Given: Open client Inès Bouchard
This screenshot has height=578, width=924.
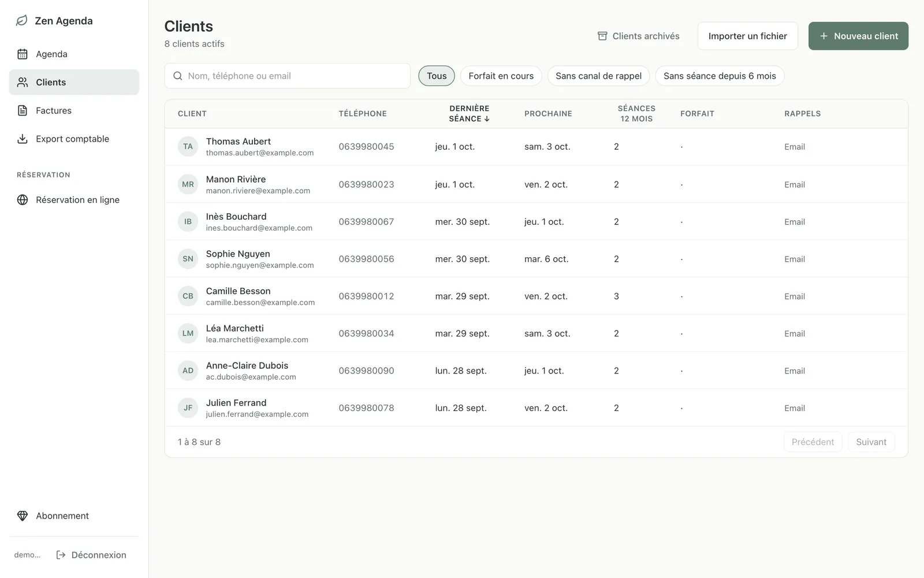Looking at the screenshot, I should (536, 221).
